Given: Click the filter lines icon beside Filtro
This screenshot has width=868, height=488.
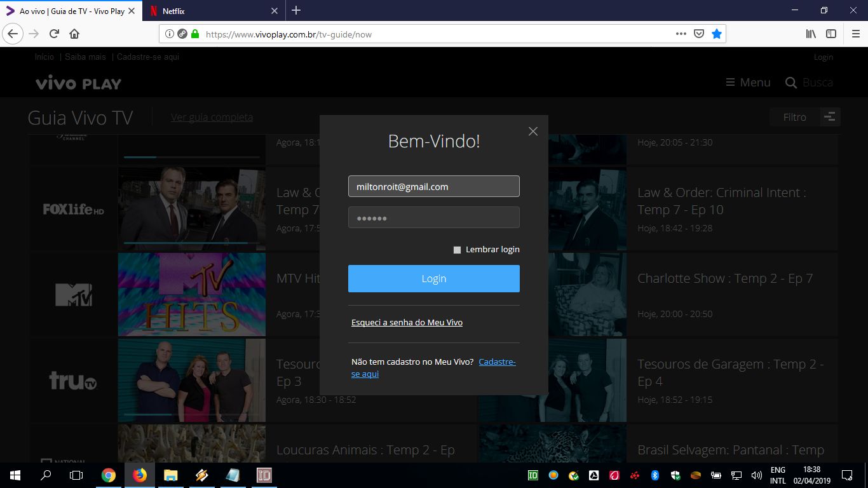Looking at the screenshot, I should (830, 117).
